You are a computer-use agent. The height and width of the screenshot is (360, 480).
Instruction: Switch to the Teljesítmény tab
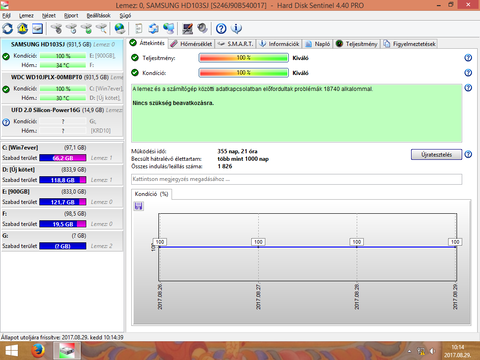pyautogui.click(x=357, y=44)
